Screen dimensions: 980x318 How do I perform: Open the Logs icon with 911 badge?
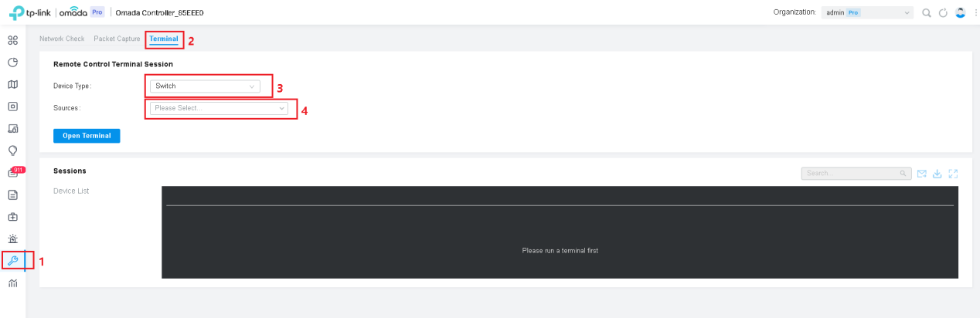13,173
